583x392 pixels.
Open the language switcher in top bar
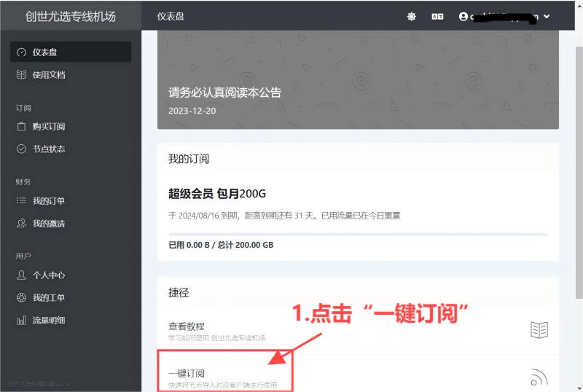tap(437, 16)
